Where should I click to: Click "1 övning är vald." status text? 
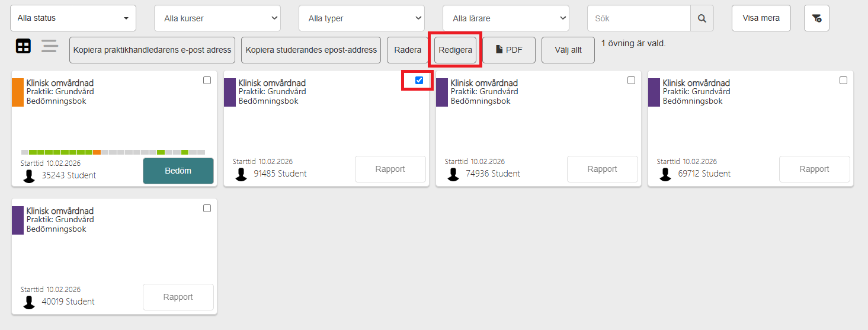coord(633,43)
